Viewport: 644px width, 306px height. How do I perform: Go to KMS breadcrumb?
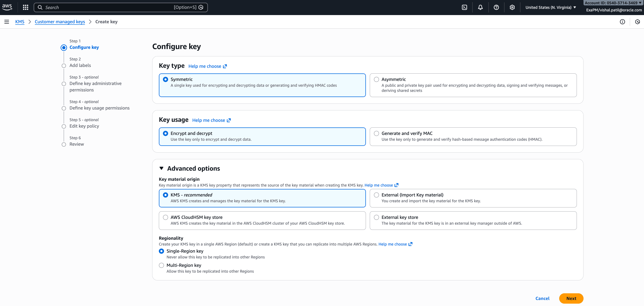coord(20,22)
